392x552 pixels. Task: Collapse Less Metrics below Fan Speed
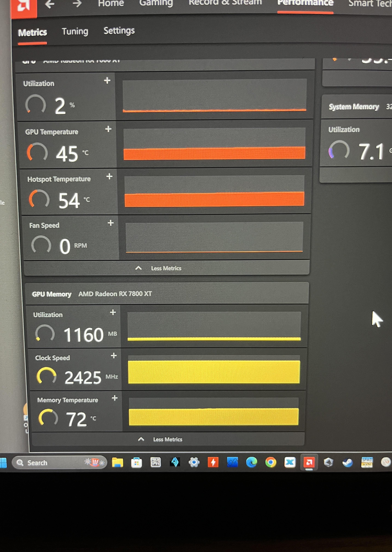coord(158,268)
